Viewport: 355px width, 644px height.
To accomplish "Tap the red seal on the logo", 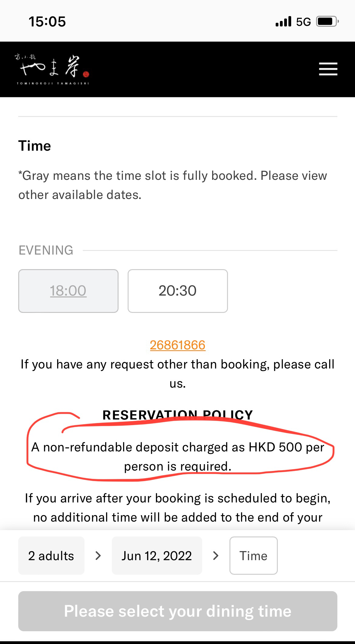I will point(86,74).
